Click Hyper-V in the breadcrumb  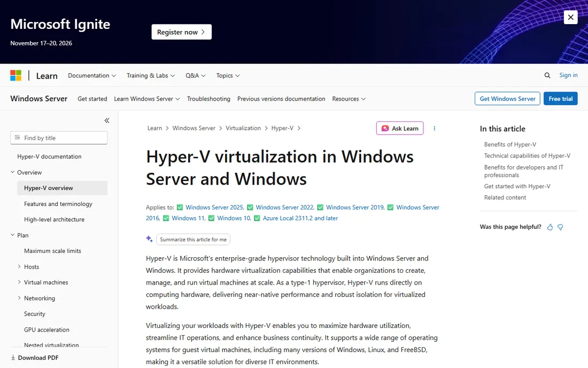[x=282, y=128]
